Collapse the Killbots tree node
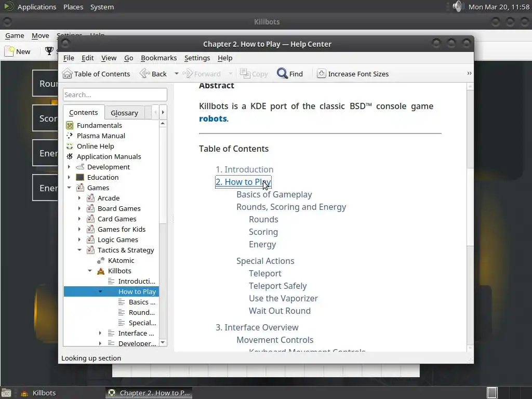532x399 pixels. pos(90,271)
